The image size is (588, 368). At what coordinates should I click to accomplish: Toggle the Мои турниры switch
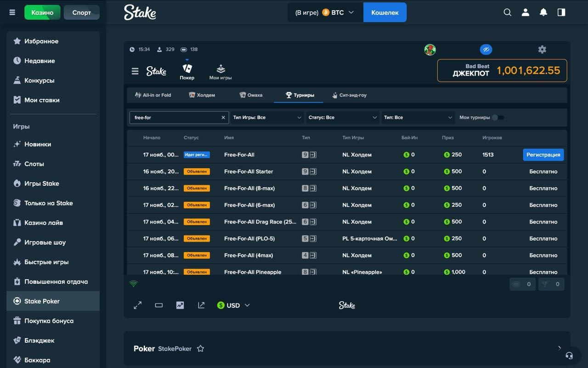click(x=498, y=117)
